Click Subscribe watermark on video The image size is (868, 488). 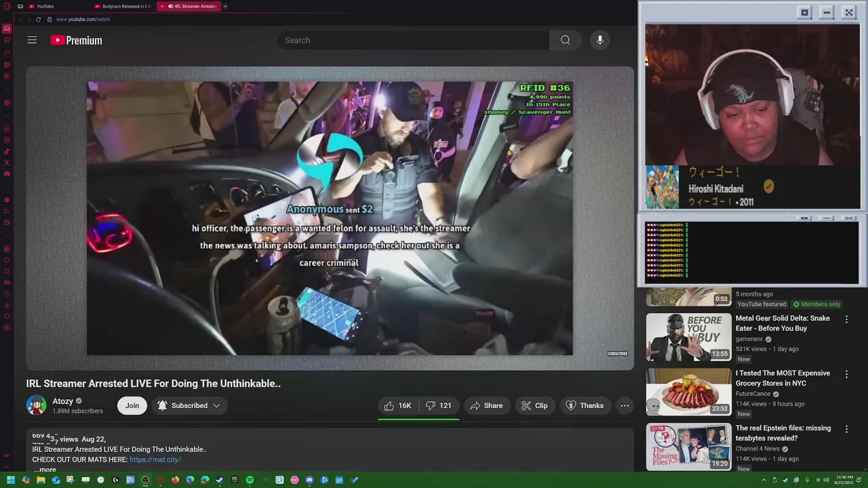pyautogui.click(x=617, y=353)
